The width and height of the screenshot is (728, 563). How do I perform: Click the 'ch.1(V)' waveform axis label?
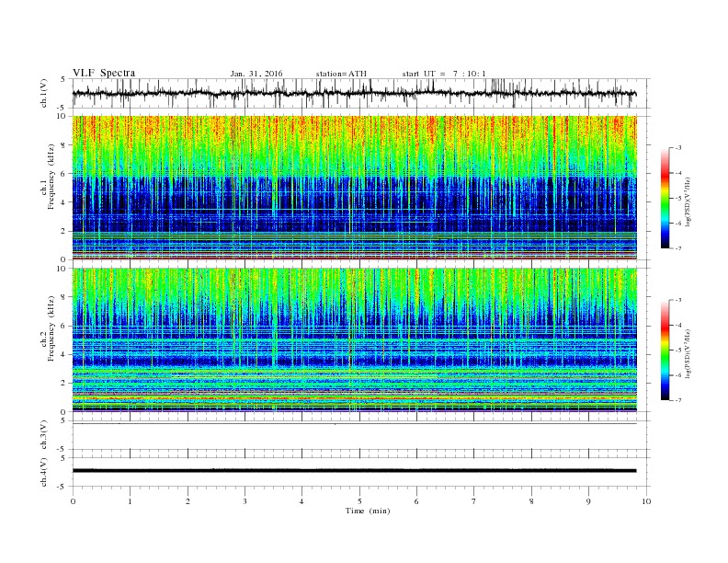click(x=44, y=93)
